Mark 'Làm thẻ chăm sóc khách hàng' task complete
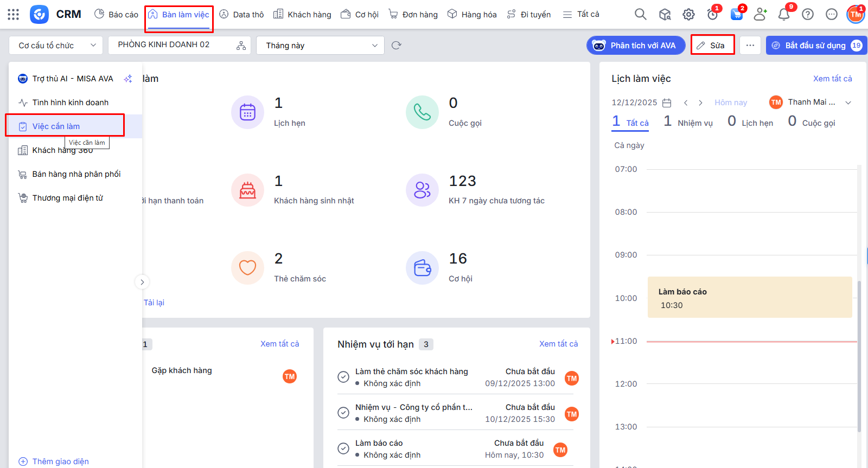 (x=343, y=377)
